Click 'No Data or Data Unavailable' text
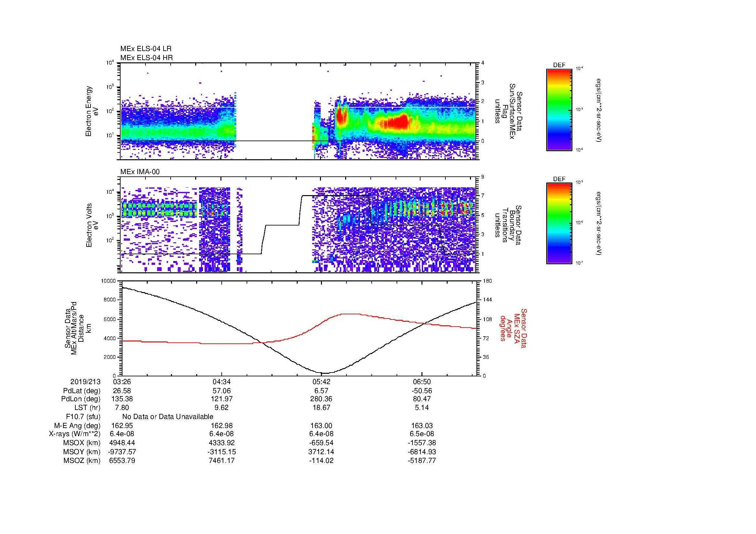Image resolution: width=756 pixels, height=534 pixels. click(168, 417)
